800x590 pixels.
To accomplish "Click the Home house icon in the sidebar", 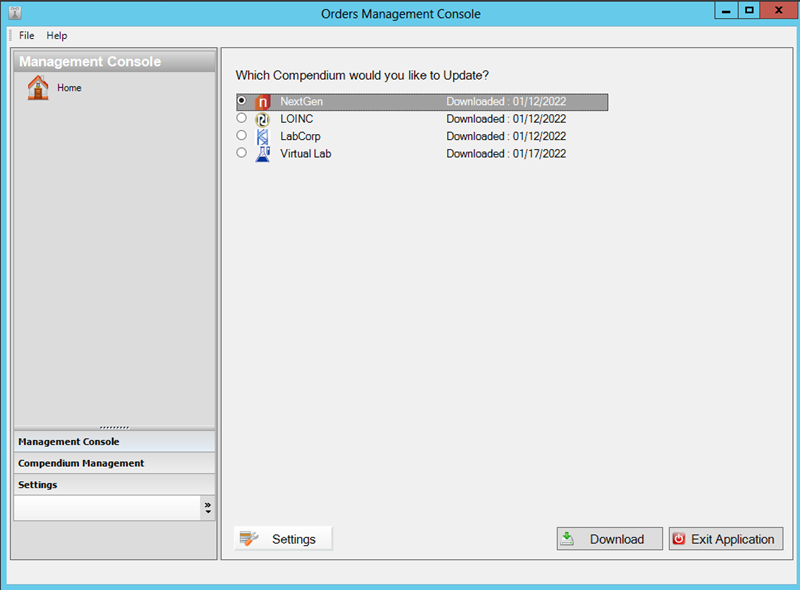I will tap(38, 87).
